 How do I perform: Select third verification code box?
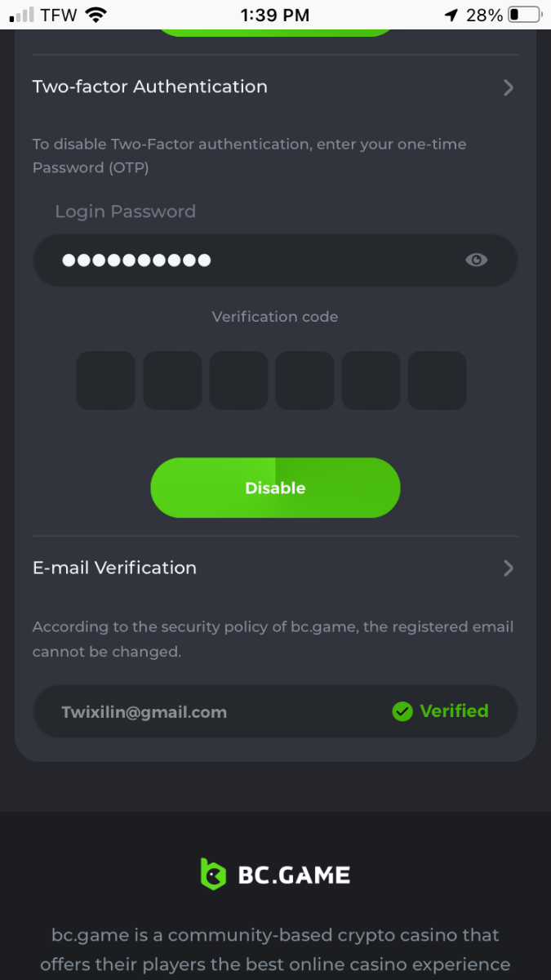coord(238,381)
